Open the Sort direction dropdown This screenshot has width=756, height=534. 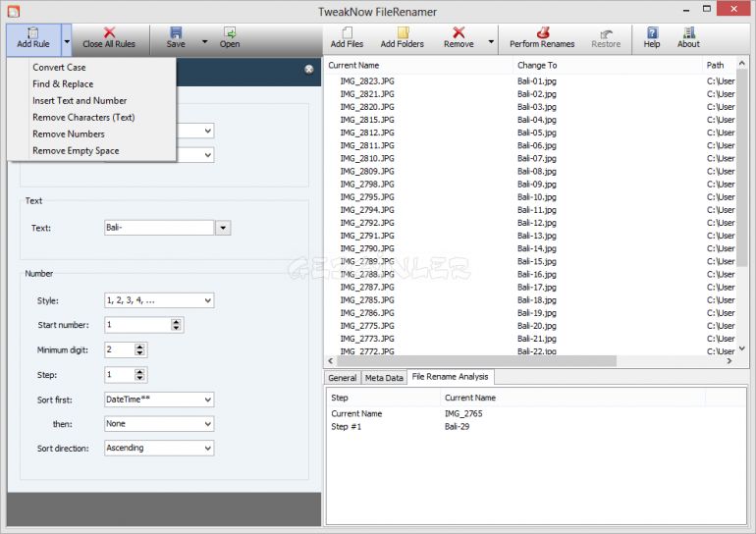pyautogui.click(x=159, y=448)
